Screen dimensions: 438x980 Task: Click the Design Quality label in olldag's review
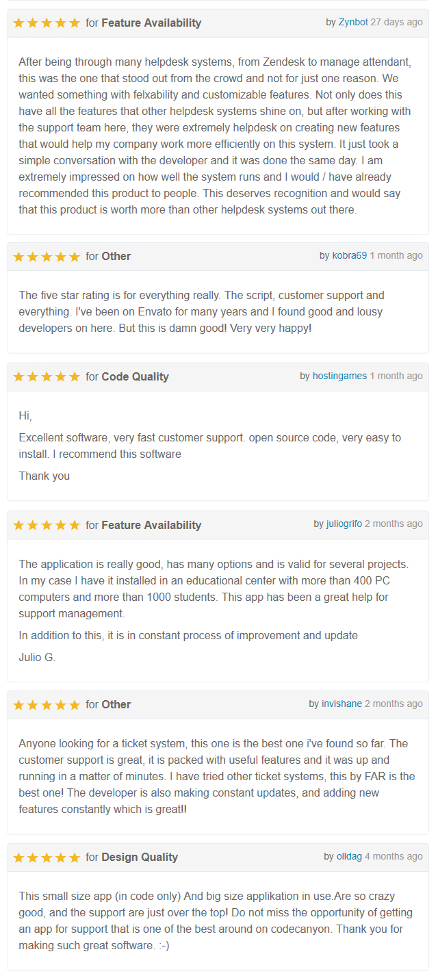[140, 857]
